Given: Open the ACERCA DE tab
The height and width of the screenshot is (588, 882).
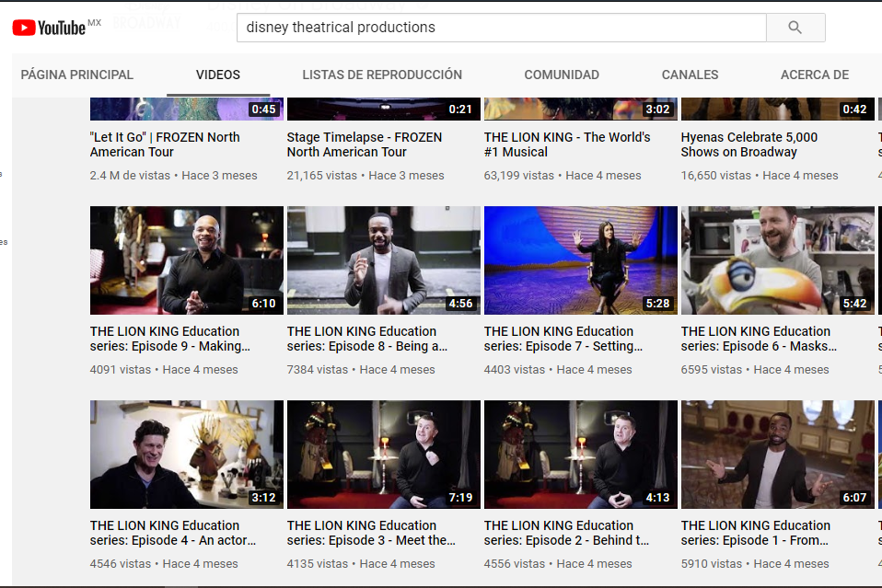Looking at the screenshot, I should tap(815, 75).
